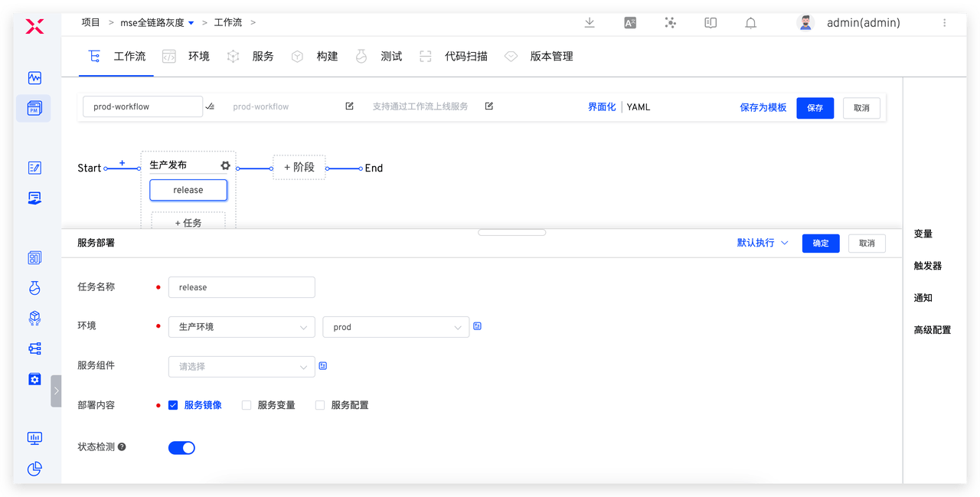Switch to YAML view
Viewport: 980px width, 497px height.
tap(639, 107)
